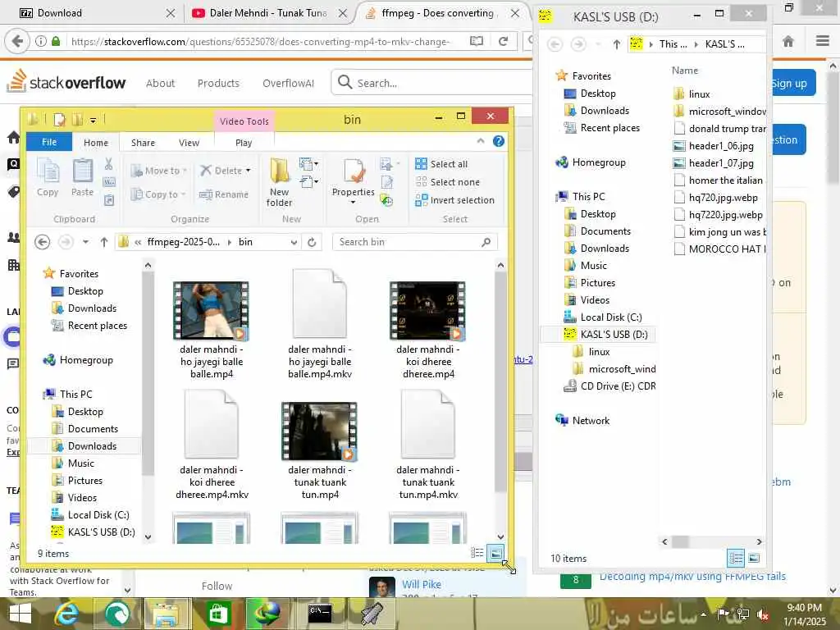Click Select none in the ribbon
Image resolution: width=840 pixels, height=630 pixels.
click(448, 182)
